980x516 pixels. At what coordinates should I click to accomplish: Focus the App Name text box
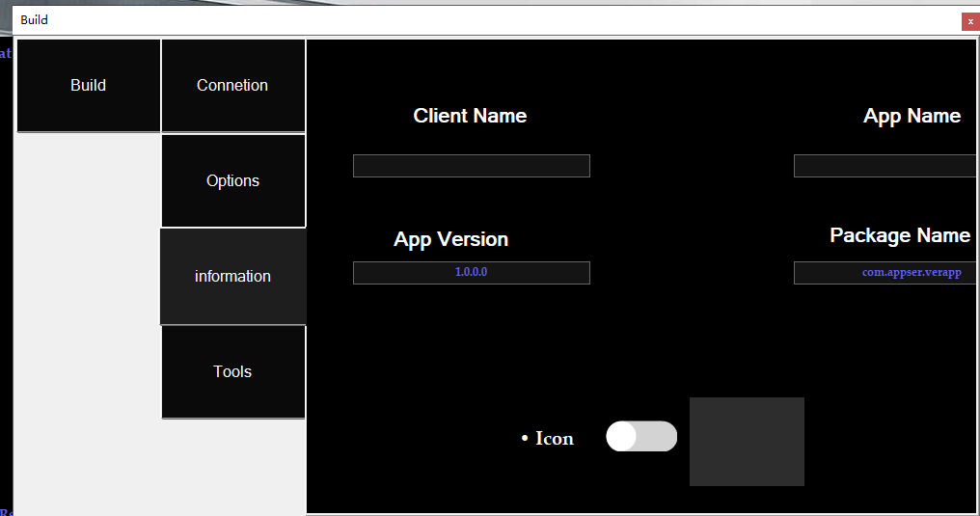pos(885,166)
